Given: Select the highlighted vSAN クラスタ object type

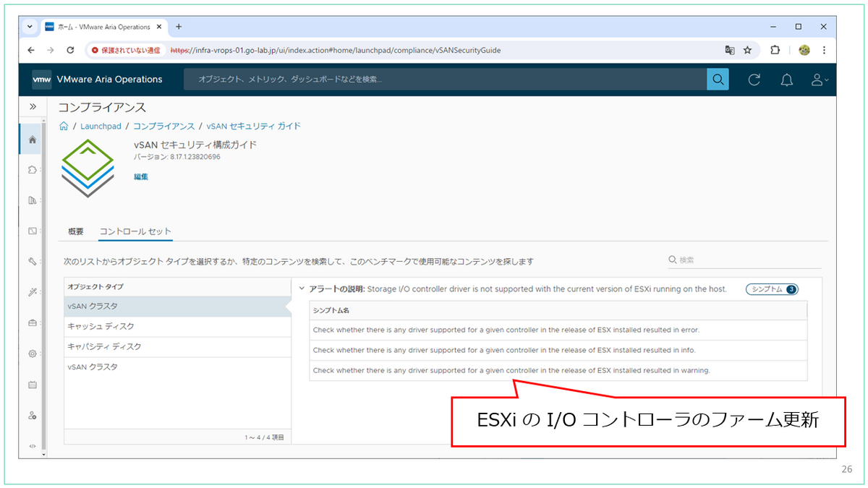Looking at the screenshot, I should [177, 306].
